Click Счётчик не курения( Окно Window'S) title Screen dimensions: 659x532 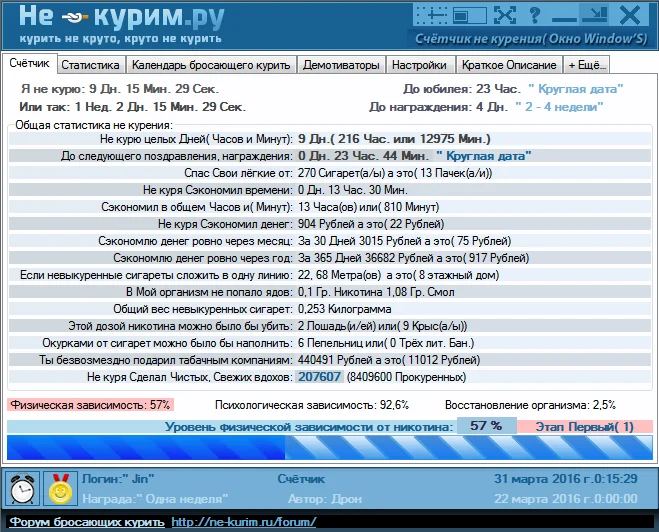pos(531,39)
